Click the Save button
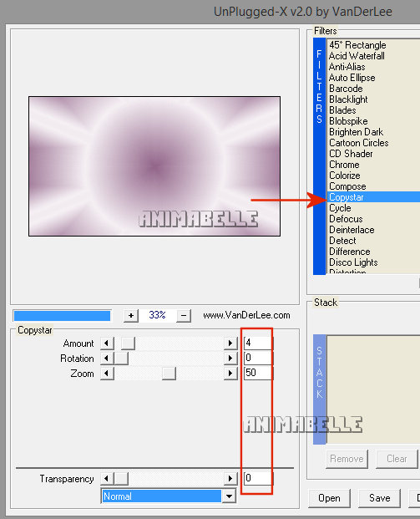This screenshot has height=519, width=420. [379, 498]
